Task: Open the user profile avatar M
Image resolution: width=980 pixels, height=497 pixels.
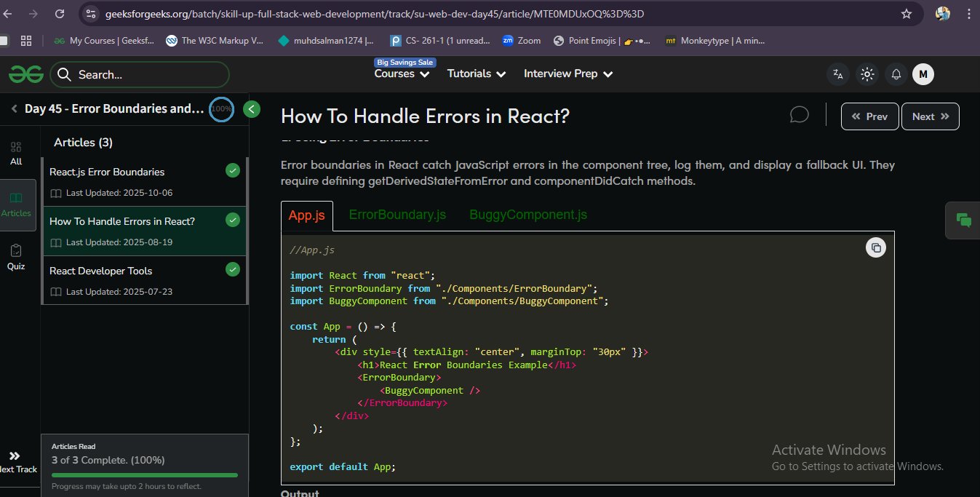Action: pos(923,74)
